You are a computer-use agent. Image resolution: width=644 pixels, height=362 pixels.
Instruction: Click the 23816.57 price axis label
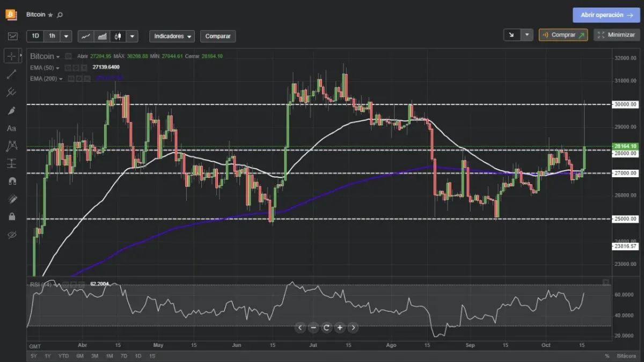[x=626, y=247]
